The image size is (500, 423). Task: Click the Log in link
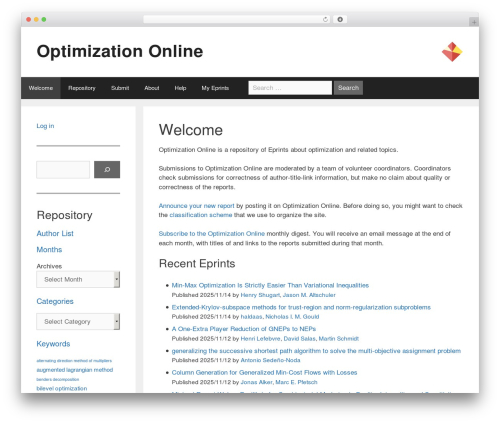(45, 126)
